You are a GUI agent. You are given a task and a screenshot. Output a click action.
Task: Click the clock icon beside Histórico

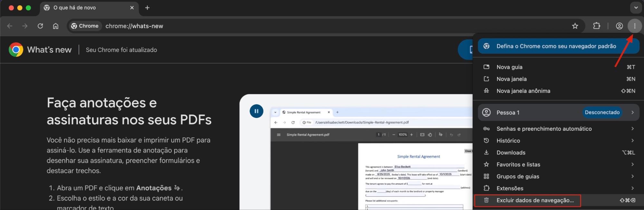pyautogui.click(x=486, y=141)
